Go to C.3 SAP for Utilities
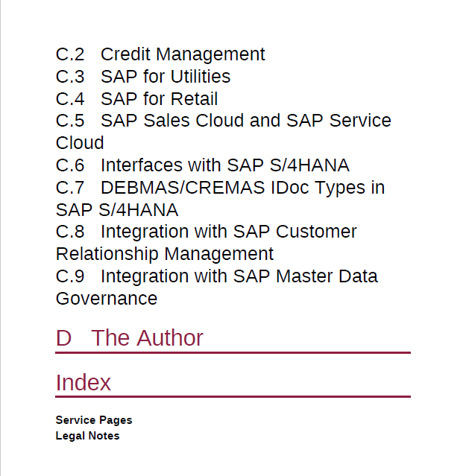Image resolution: width=463 pixels, height=476 pixels. (x=143, y=76)
